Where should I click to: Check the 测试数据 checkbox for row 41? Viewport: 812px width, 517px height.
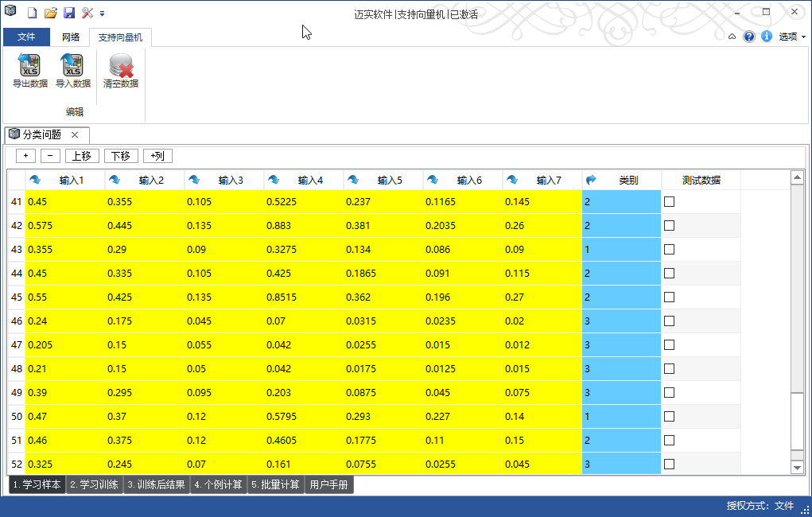[669, 202]
